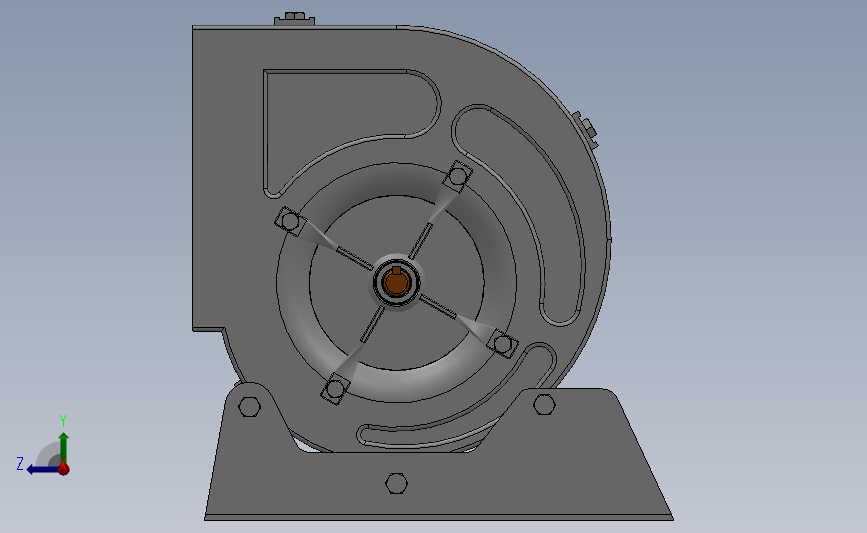The image size is (867, 533).
Task: Click the blue Z axis arrow
Action: [43, 469]
